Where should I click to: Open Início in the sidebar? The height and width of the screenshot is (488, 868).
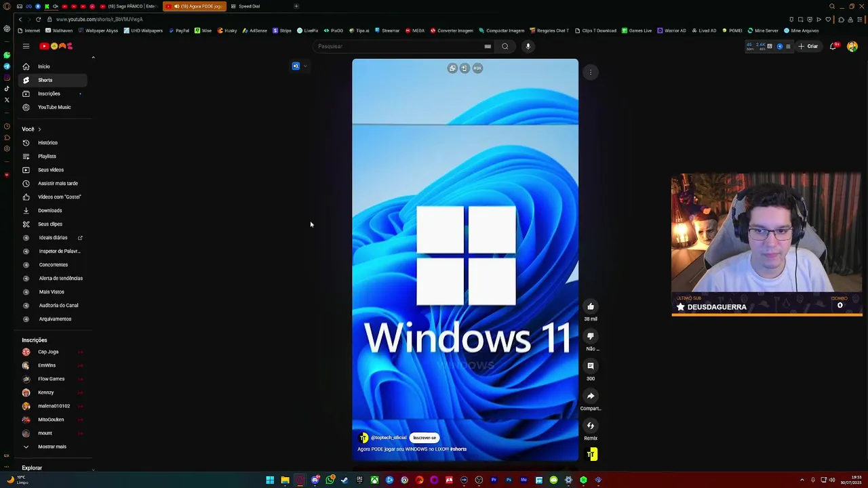coord(52,66)
